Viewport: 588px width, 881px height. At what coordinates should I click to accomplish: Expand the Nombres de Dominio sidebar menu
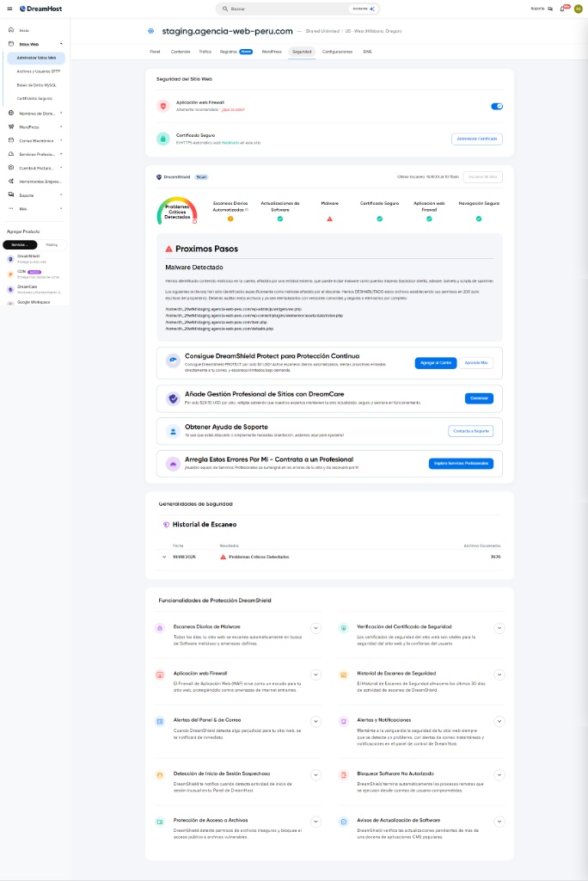click(x=61, y=113)
